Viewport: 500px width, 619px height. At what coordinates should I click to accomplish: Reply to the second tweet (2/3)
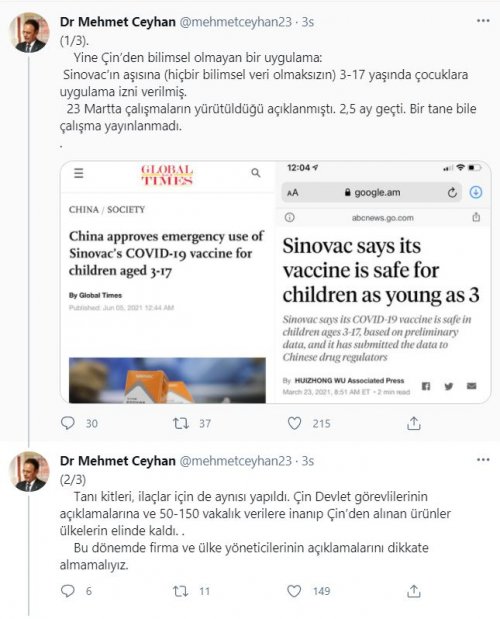(67, 591)
